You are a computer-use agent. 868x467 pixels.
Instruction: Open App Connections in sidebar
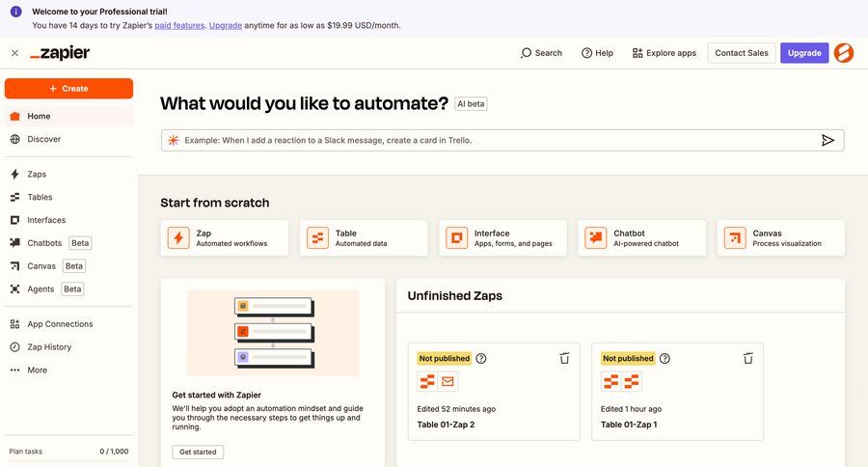tap(68, 324)
